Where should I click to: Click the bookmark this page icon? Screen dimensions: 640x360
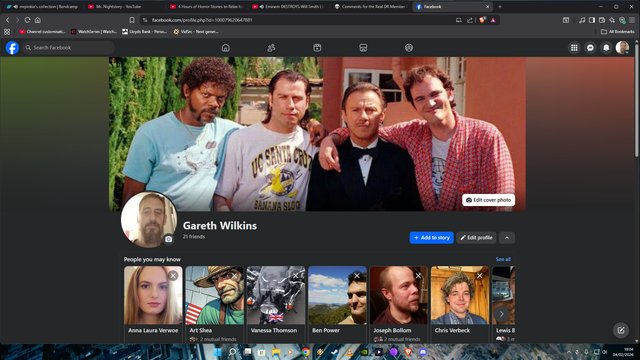[132, 20]
